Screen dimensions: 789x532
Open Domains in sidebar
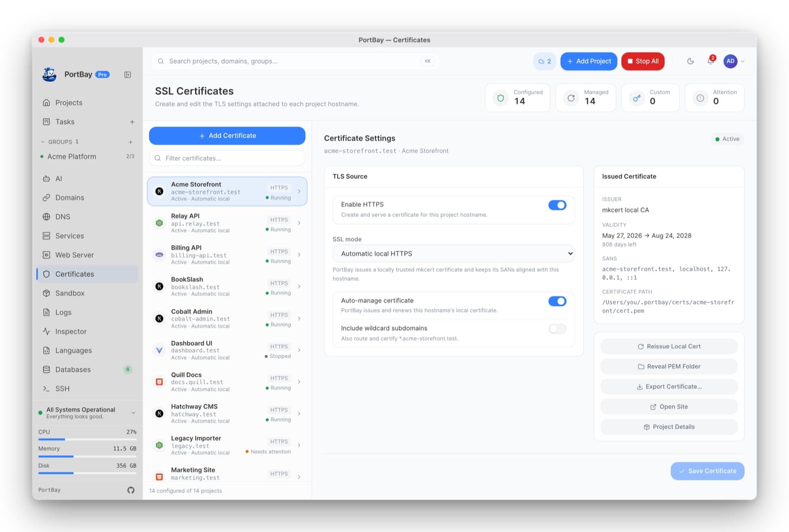87,198
